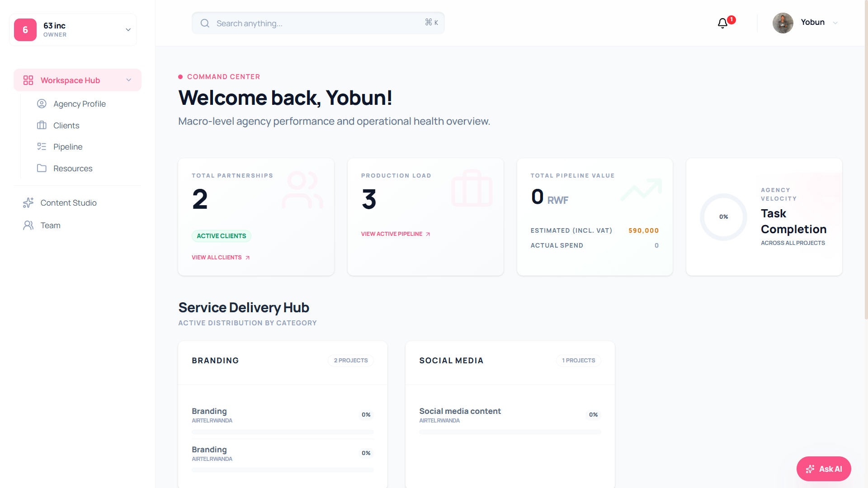Click the Search anything field
Screen dimensions: 868x488
click(318, 23)
